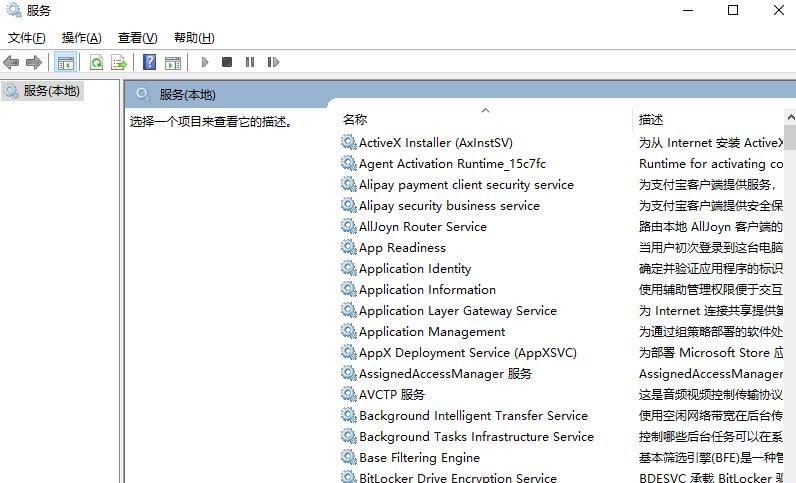Open the 操作(A) menu
This screenshot has width=796, height=483.
(x=81, y=38)
